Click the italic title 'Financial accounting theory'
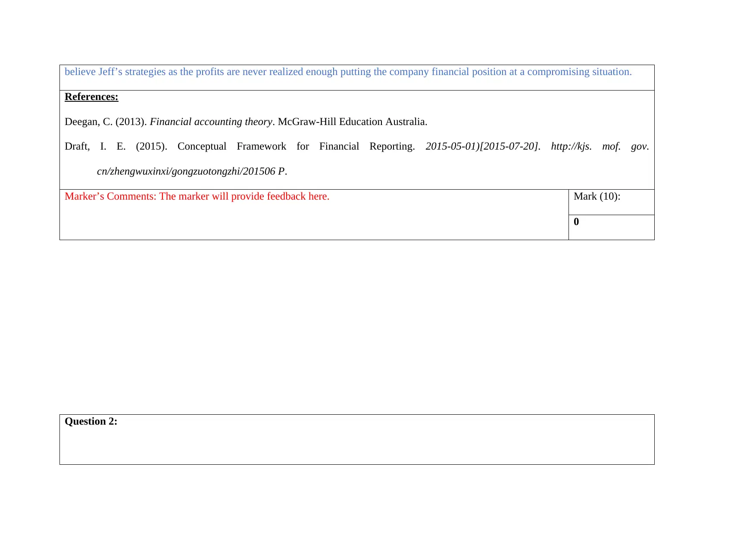The height and width of the screenshot is (535, 756). pos(211,122)
